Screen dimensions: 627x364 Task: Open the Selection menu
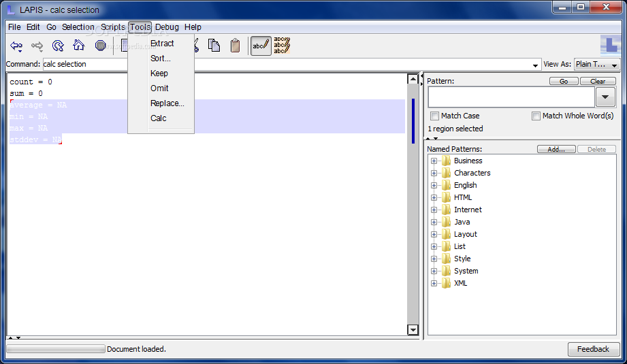[78, 27]
